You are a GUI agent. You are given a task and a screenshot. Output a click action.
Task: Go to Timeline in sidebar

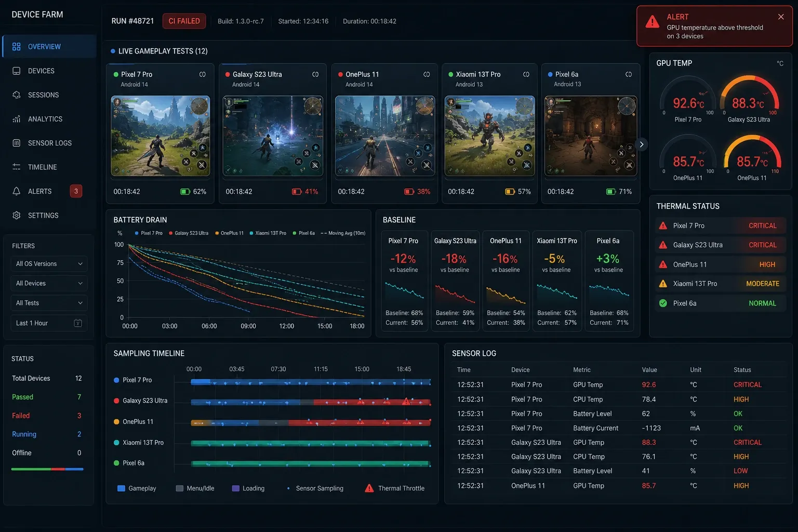point(49,167)
